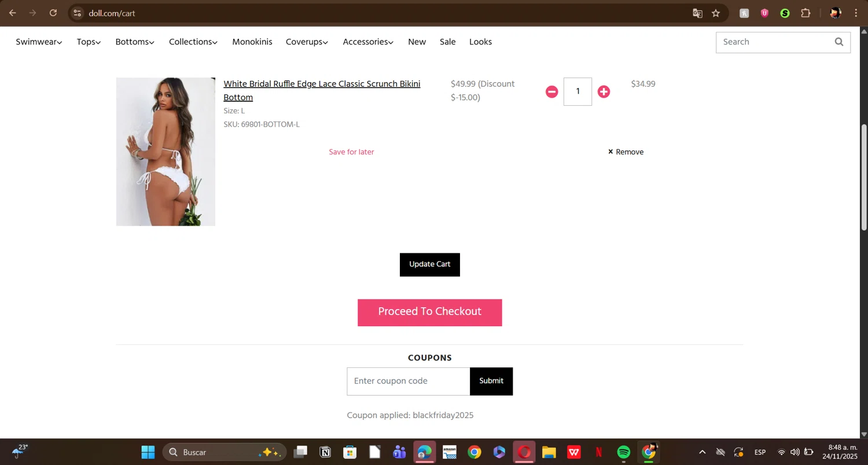Submit the coupon code
868x465 pixels.
[x=491, y=381]
